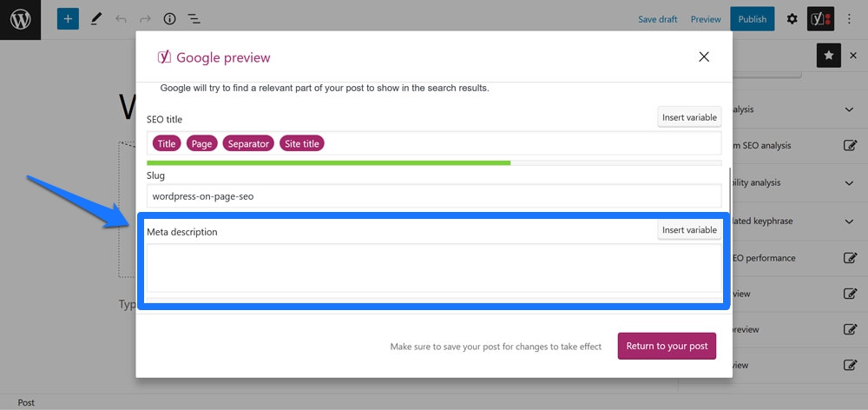The height and width of the screenshot is (410, 868).
Task: Expand the top analysis chevron in sidebar
Action: [x=849, y=109]
